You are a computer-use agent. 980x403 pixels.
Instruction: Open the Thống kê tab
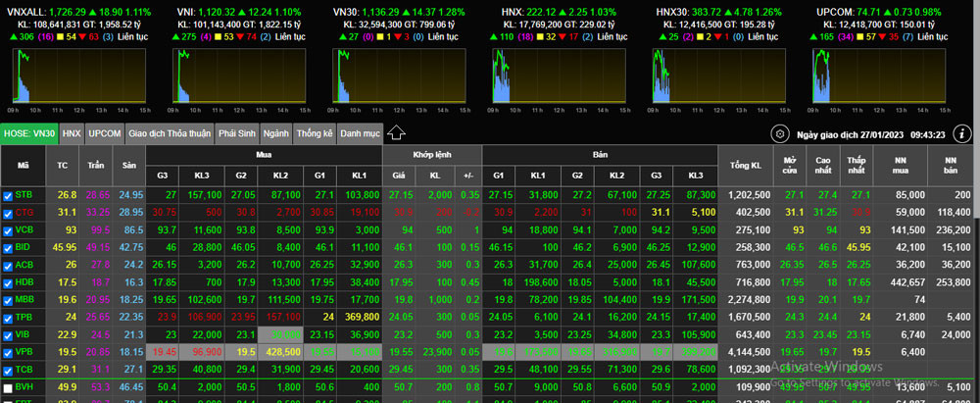coord(315,133)
